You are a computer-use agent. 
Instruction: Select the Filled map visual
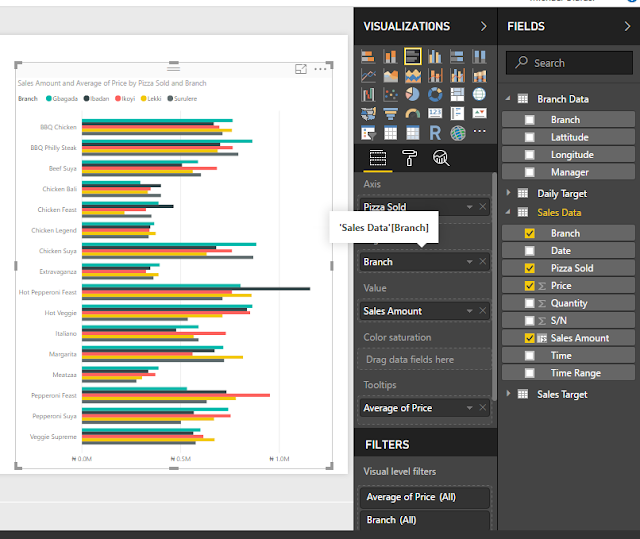368,113
